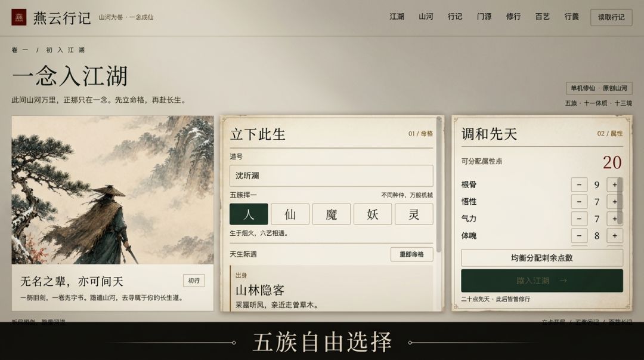Viewport: 644px width, 360px height.
Task: Select the 修行 nav item
Action: (513, 17)
